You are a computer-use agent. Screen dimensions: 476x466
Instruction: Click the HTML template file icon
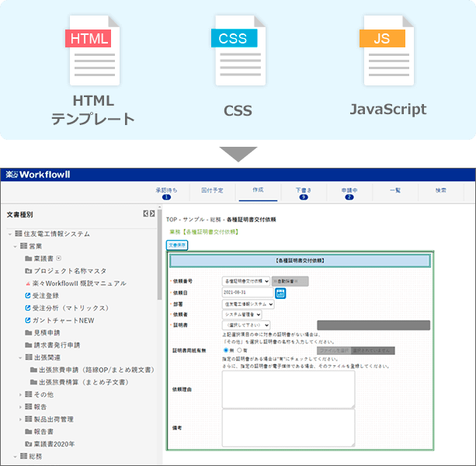[92, 50]
